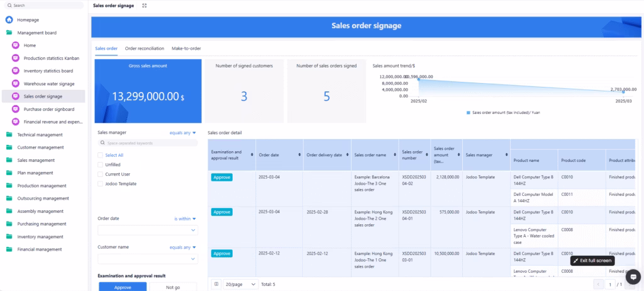Switch to the Make-to-order tab
The width and height of the screenshot is (644, 291).
click(186, 48)
